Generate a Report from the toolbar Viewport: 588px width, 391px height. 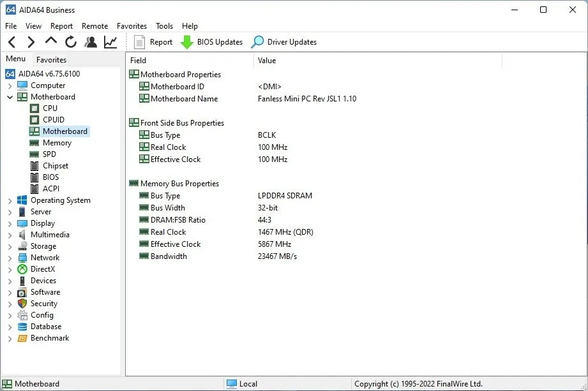(153, 42)
